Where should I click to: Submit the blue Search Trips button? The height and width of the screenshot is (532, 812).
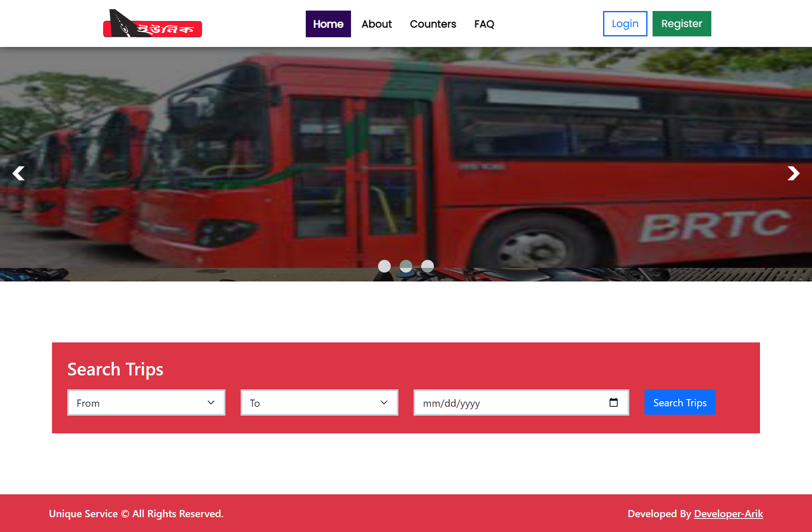(680, 402)
